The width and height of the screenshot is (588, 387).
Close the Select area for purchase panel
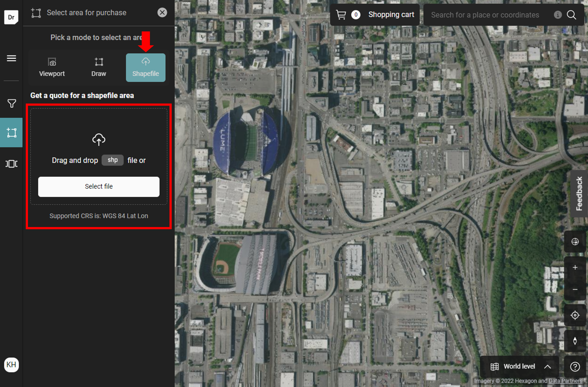pos(162,13)
